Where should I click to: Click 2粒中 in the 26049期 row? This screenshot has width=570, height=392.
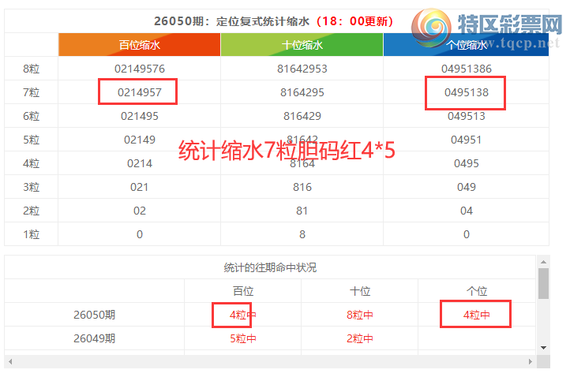coord(360,338)
